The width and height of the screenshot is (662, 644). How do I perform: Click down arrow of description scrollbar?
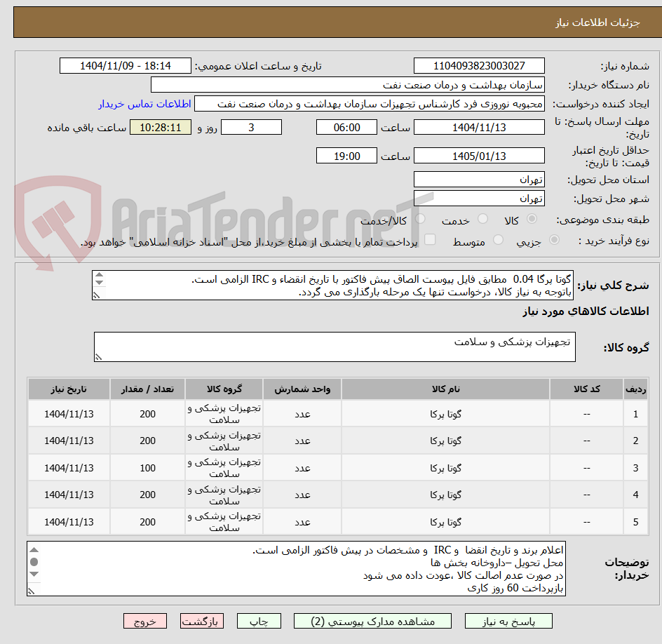click(x=99, y=282)
